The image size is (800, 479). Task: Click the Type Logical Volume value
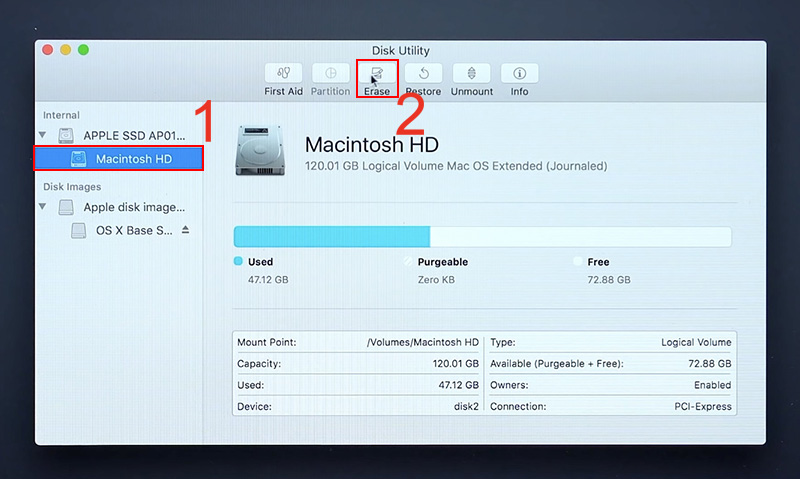click(x=696, y=342)
